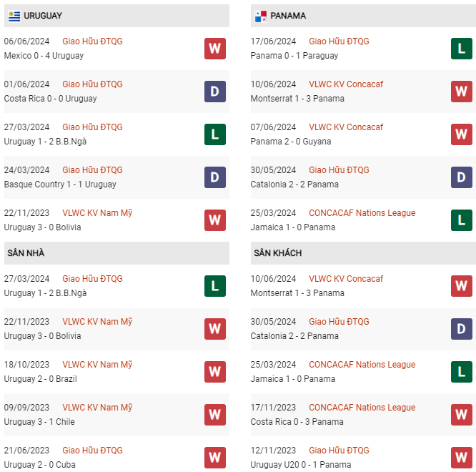
Task: Click W badge for Panama 2-0 Guyana
Action: pos(461,134)
